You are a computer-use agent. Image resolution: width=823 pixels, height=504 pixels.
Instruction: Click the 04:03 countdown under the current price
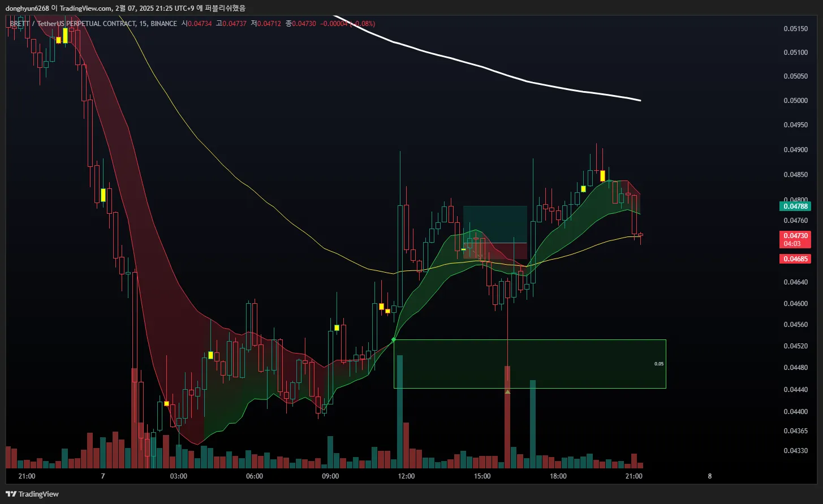click(792, 244)
